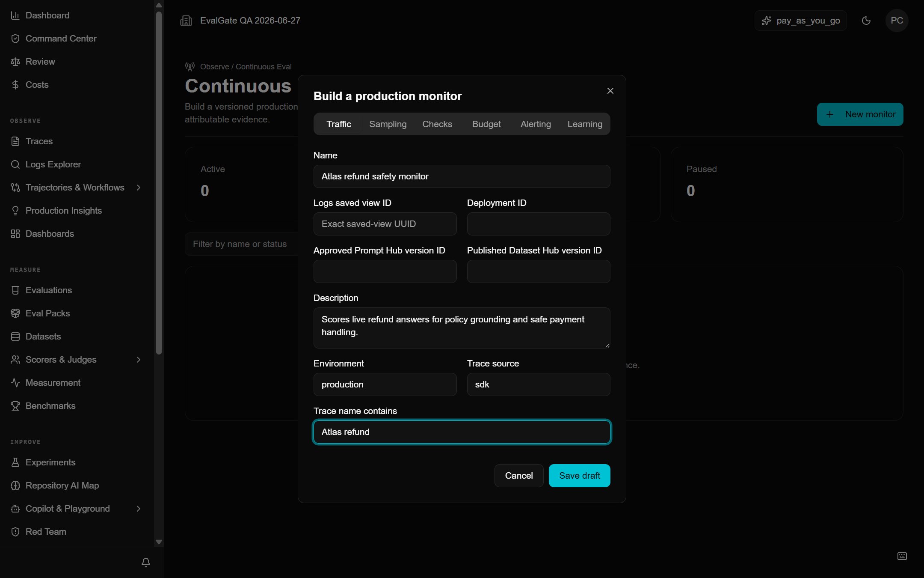Click the sidebar scroll up arrow
Viewport: 924px width, 578px height.
159,5
